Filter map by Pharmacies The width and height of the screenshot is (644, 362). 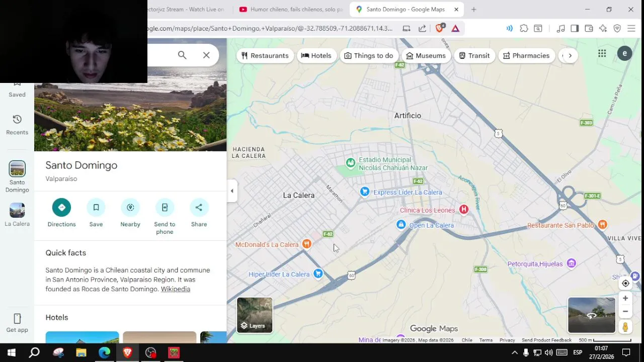[x=526, y=55]
